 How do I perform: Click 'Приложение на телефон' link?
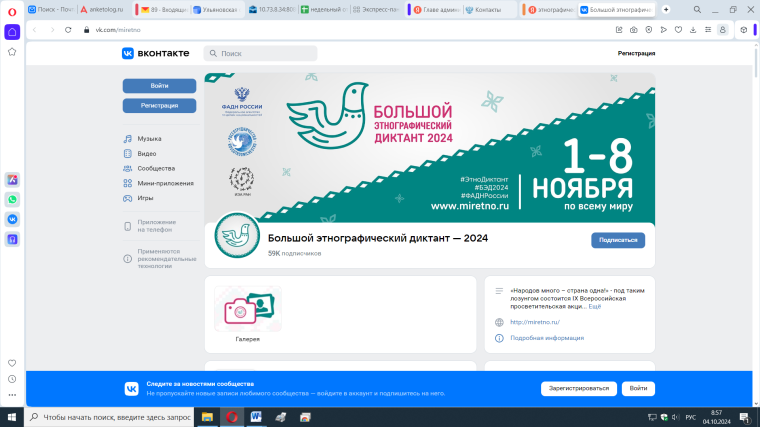pos(157,226)
